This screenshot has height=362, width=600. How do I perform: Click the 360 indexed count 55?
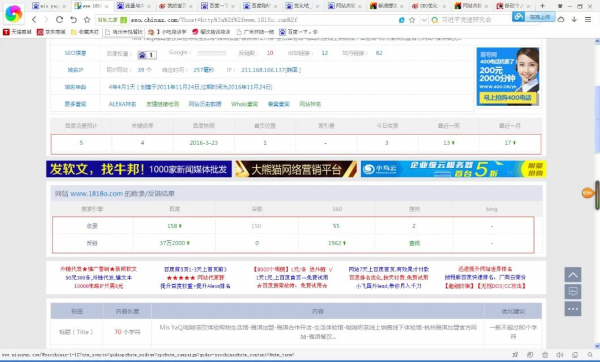(336, 226)
